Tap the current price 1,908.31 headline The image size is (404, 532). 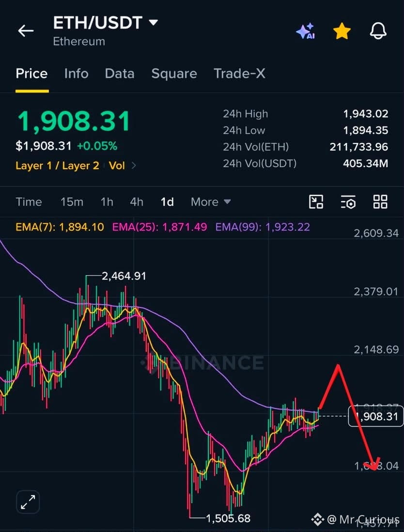(74, 121)
